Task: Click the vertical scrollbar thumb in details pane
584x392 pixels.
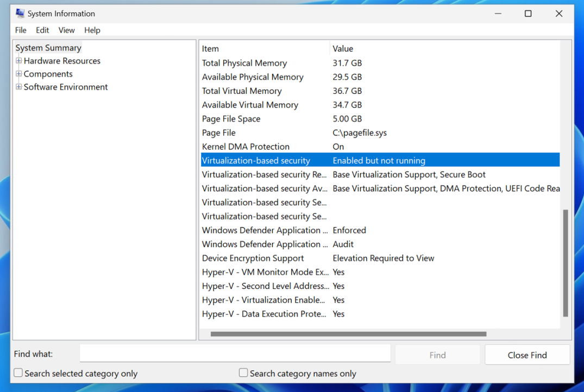Action: point(566,263)
